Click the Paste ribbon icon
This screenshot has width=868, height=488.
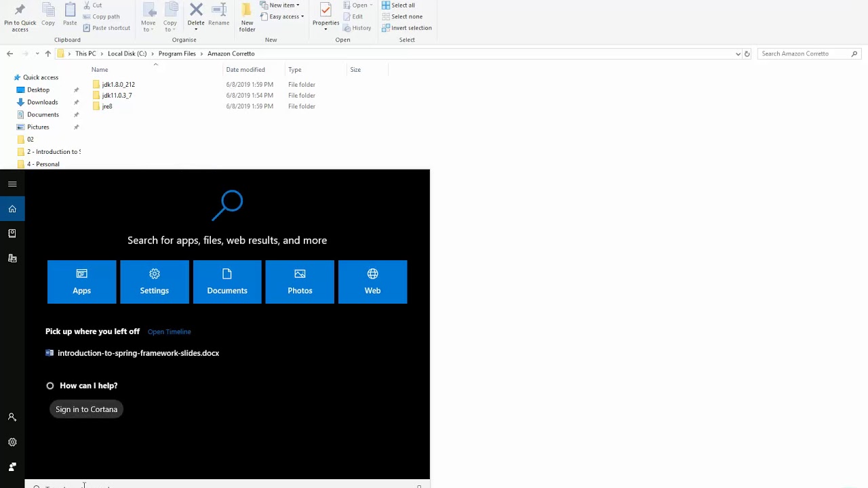pos(70,15)
